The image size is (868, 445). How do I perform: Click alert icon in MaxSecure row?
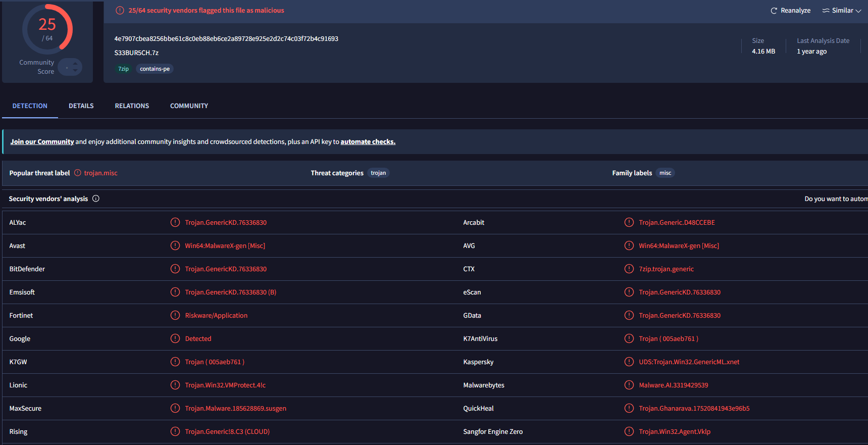(x=175, y=408)
